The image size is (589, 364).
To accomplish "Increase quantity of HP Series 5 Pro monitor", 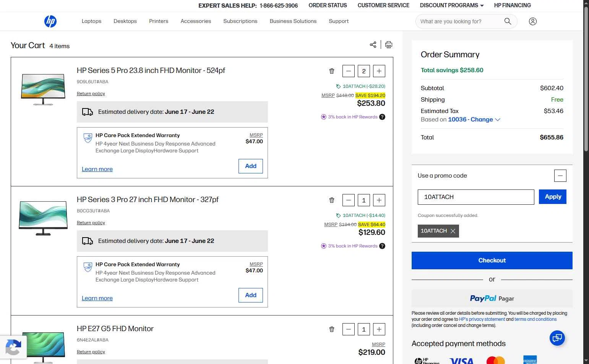I will pyautogui.click(x=379, y=71).
